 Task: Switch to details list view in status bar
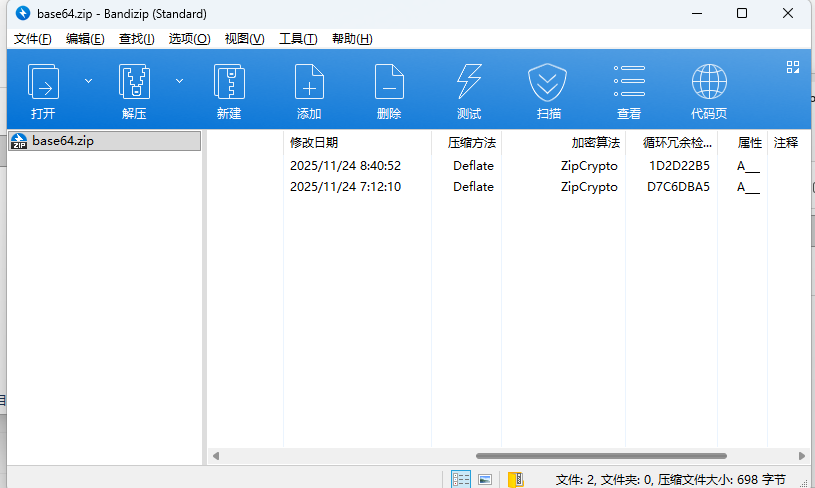point(461,479)
